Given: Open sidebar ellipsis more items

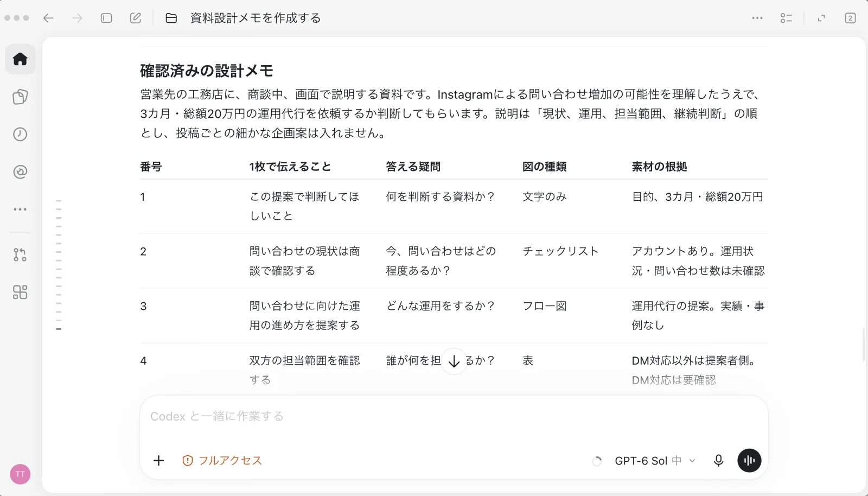Looking at the screenshot, I should (20, 209).
